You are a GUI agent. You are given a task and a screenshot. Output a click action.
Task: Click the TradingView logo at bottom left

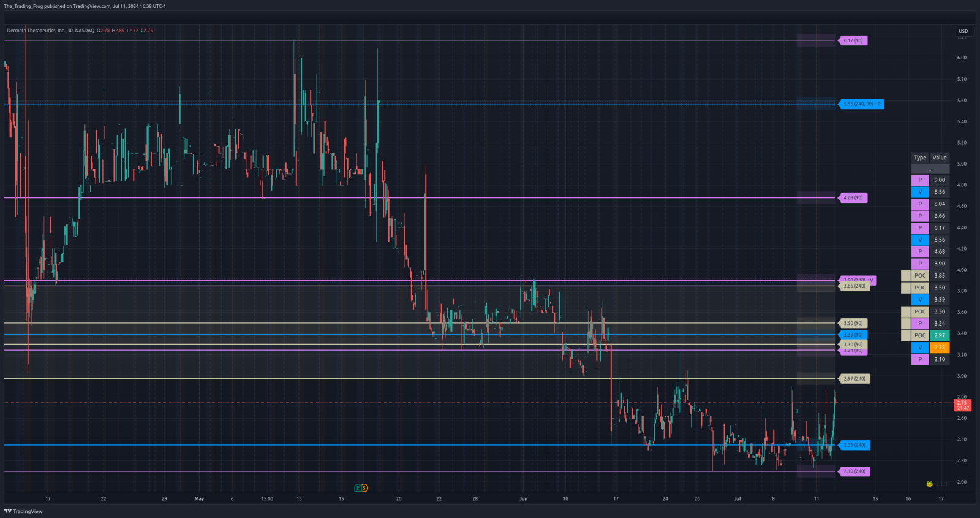23,511
